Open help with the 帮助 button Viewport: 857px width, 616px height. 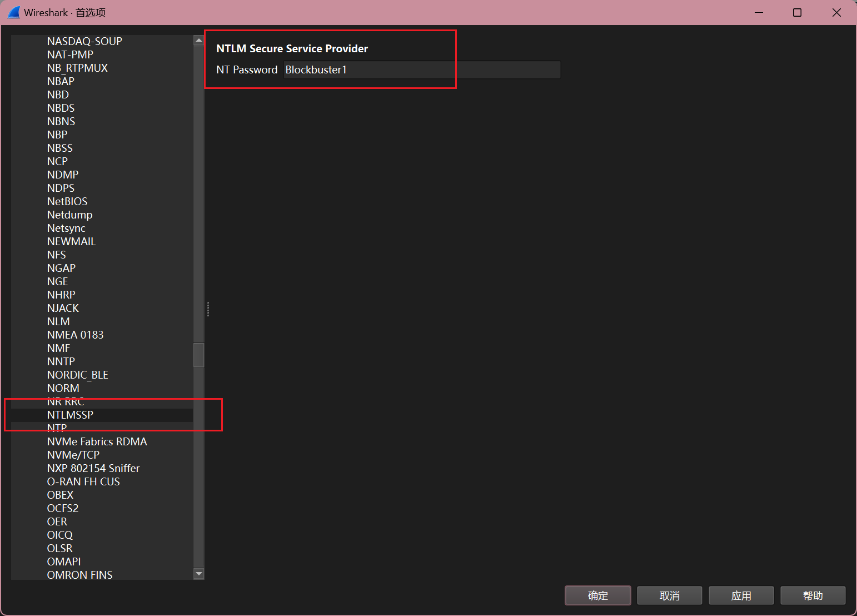pyautogui.click(x=813, y=595)
